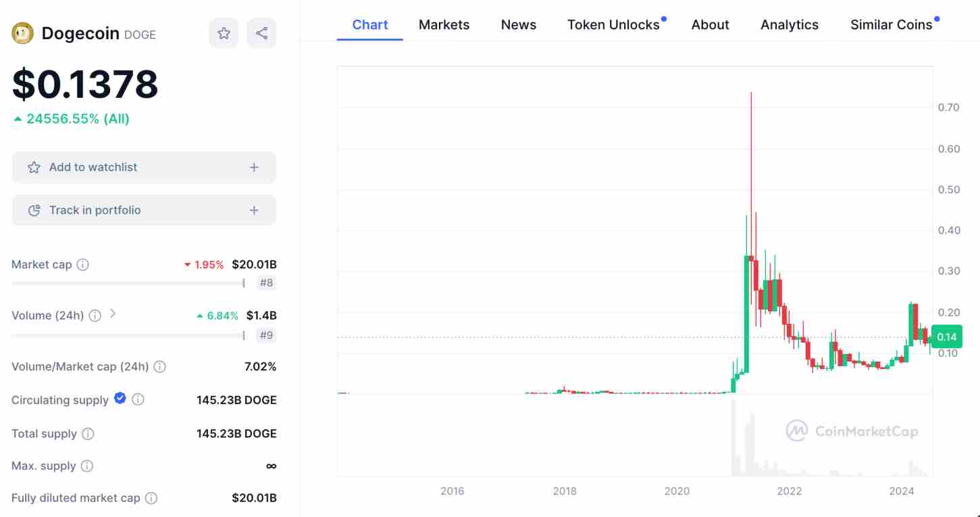Image resolution: width=980 pixels, height=517 pixels.
Task: Show Max. supply info icon
Action: pyautogui.click(x=86, y=466)
